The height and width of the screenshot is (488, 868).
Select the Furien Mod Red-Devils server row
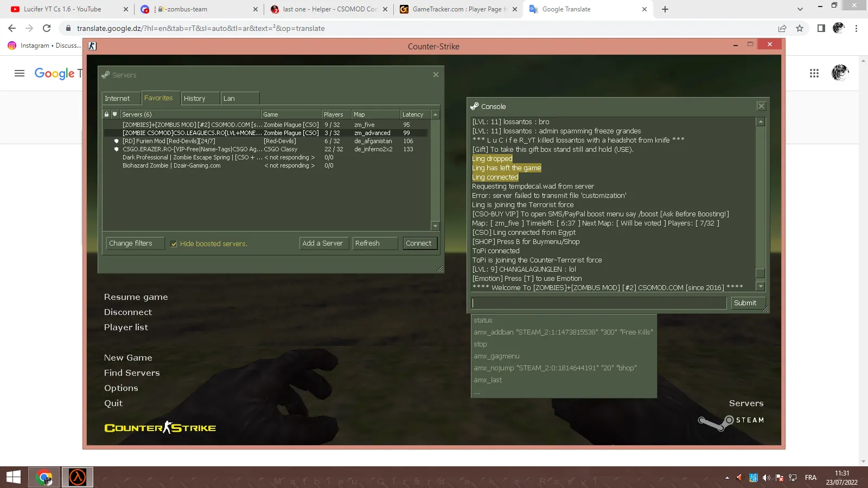tap(265, 141)
